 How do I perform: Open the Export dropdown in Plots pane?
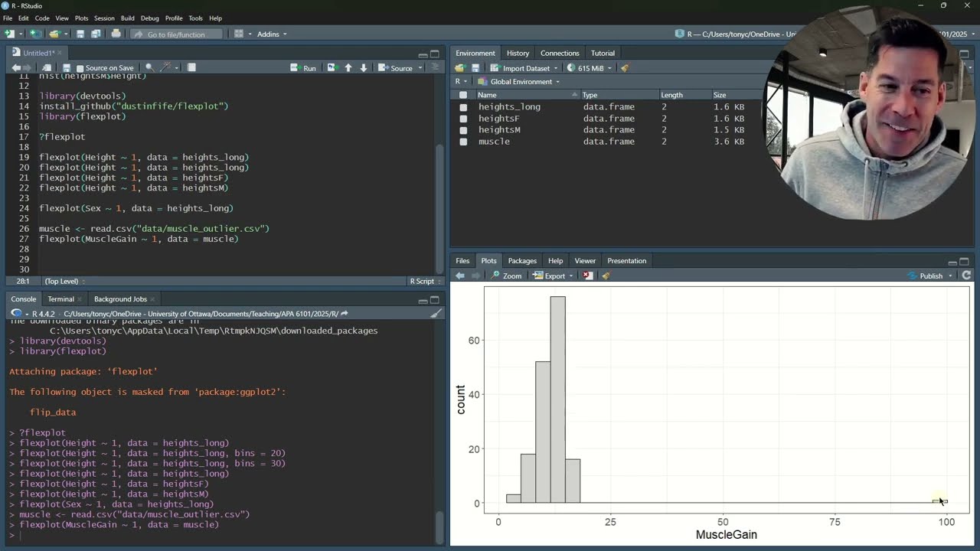554,275
